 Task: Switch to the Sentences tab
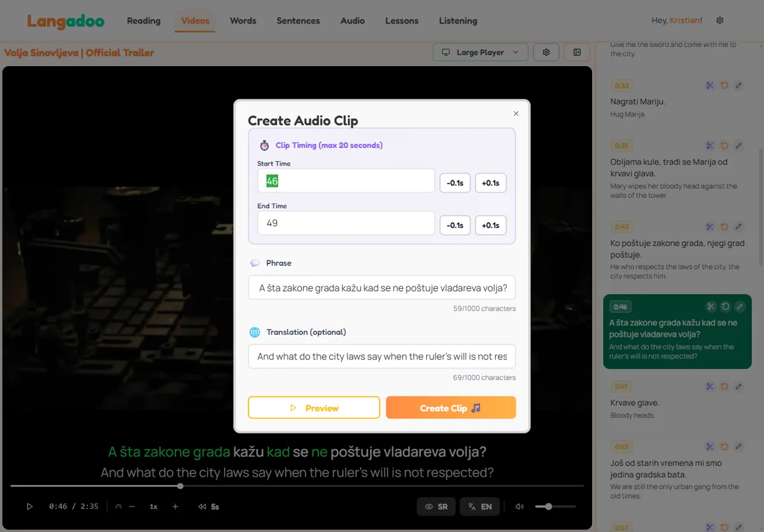[298, 20]
